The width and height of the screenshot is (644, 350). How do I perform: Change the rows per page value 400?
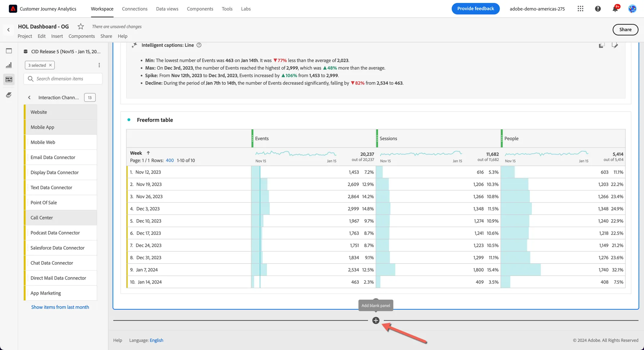point(170,160)
